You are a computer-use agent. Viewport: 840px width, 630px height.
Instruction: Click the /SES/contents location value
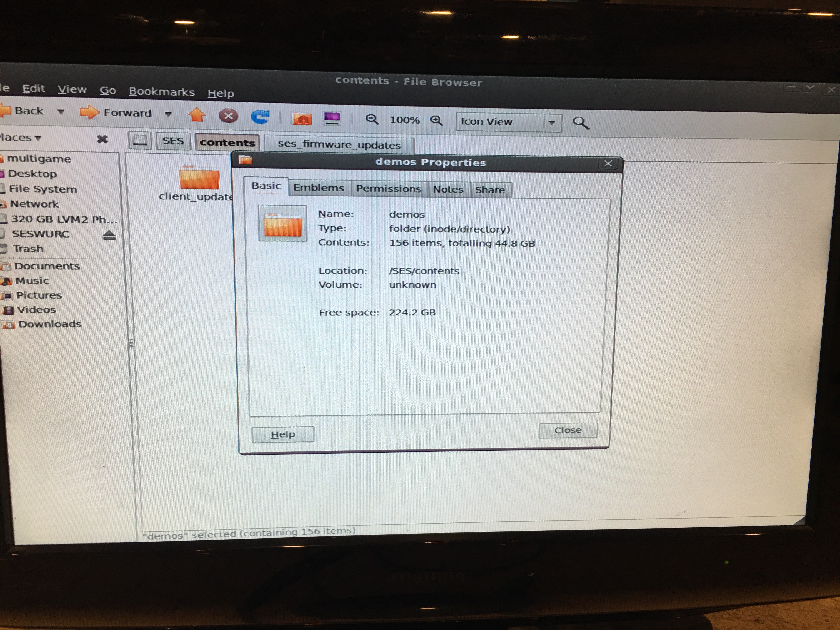pos(424,271)
